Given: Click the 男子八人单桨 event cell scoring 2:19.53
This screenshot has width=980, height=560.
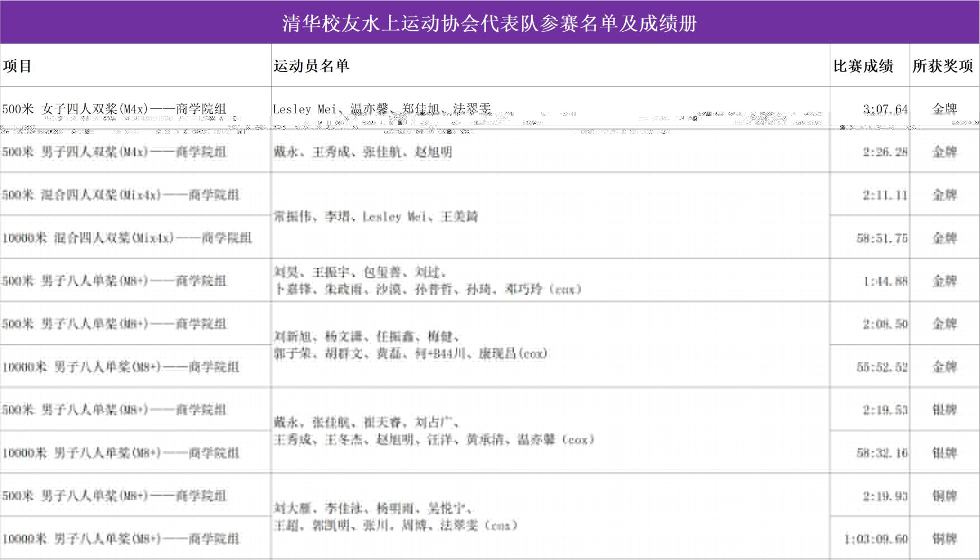Looking at the screenshot, I should [136, 409].
